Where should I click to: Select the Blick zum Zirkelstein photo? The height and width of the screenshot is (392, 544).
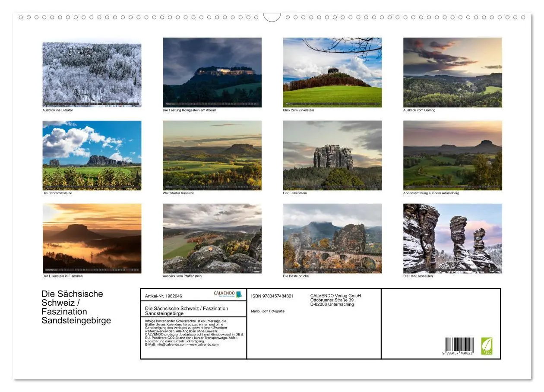tap(332, 73)
